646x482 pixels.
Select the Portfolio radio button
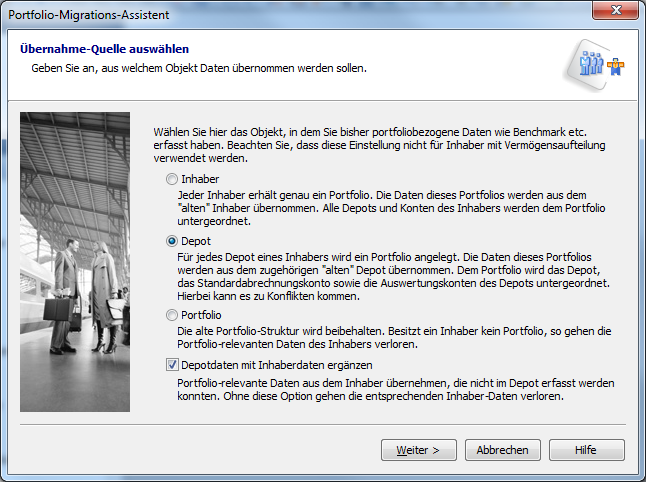[x=171, y=315]
